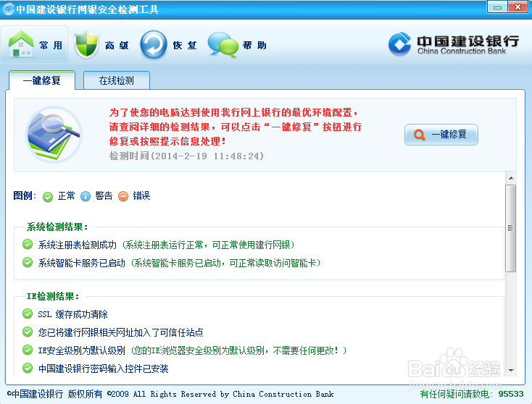
Task: Open the 帮助 chat bubble icon
Action: point(223,45)
